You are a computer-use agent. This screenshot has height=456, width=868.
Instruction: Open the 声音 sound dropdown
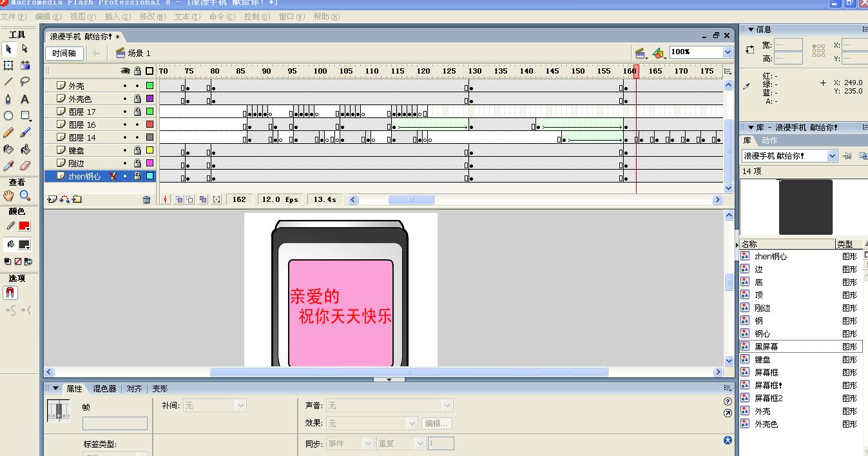click(447, 406)
